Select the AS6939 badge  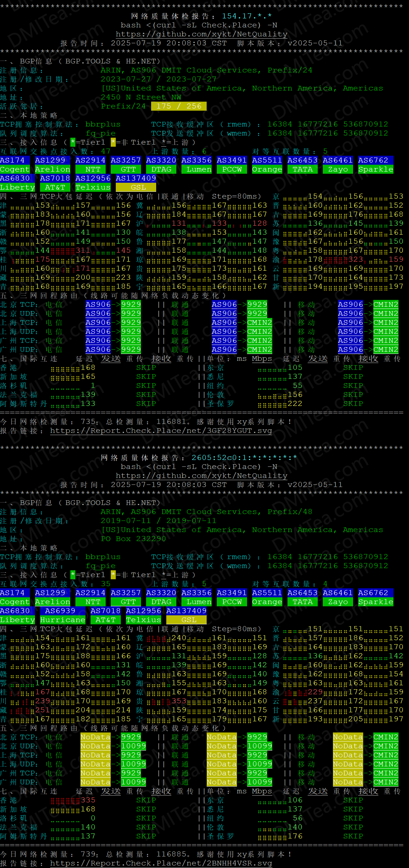(x=60, y=611)
